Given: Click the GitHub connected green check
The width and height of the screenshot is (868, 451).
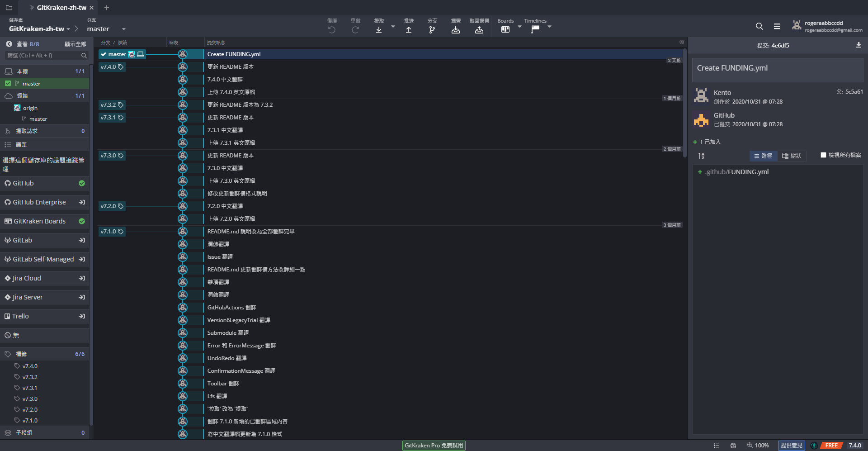Looking at the screenshot, I should tap(82, 183).
